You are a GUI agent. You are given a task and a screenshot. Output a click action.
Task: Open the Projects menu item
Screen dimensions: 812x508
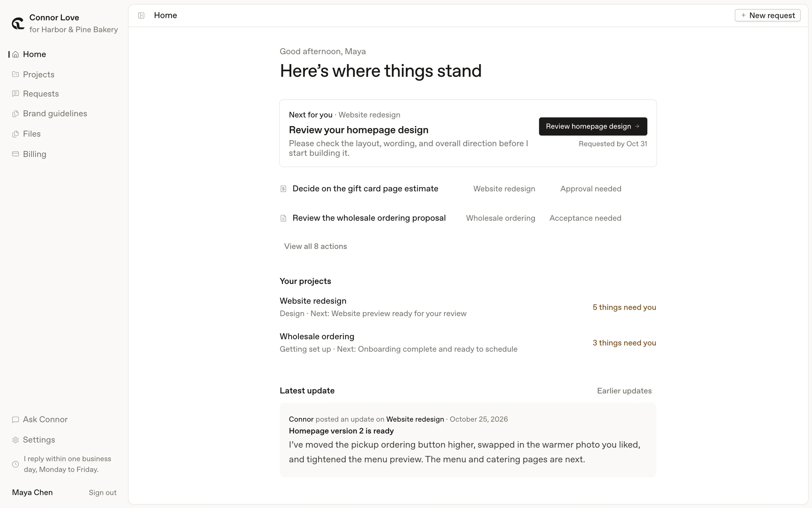coord(39,74)
